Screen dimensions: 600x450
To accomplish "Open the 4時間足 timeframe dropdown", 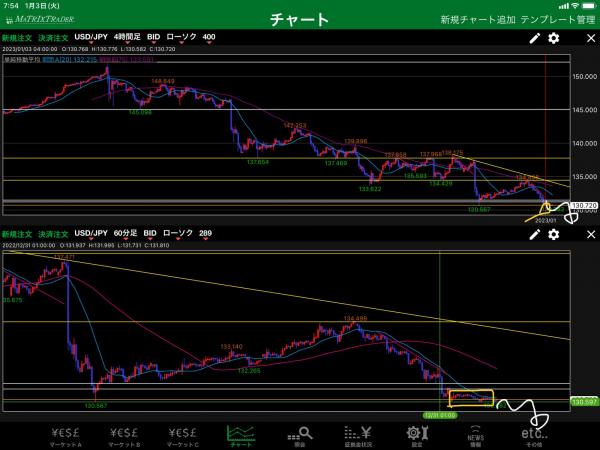I will [x=127, y=38].
